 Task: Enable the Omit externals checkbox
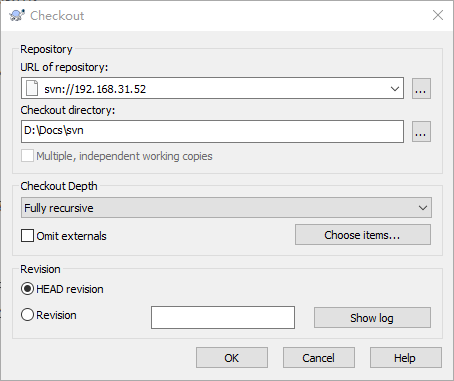(27, 235)
